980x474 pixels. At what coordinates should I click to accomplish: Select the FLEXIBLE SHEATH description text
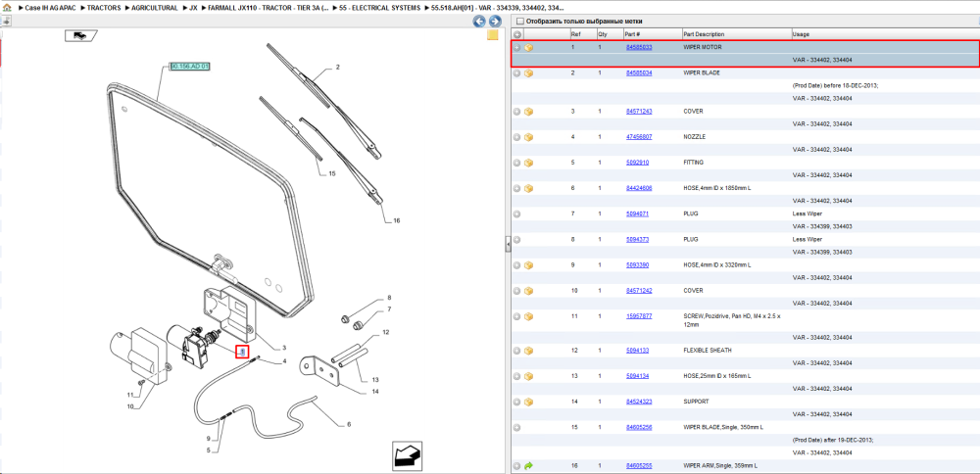point(708,351)
